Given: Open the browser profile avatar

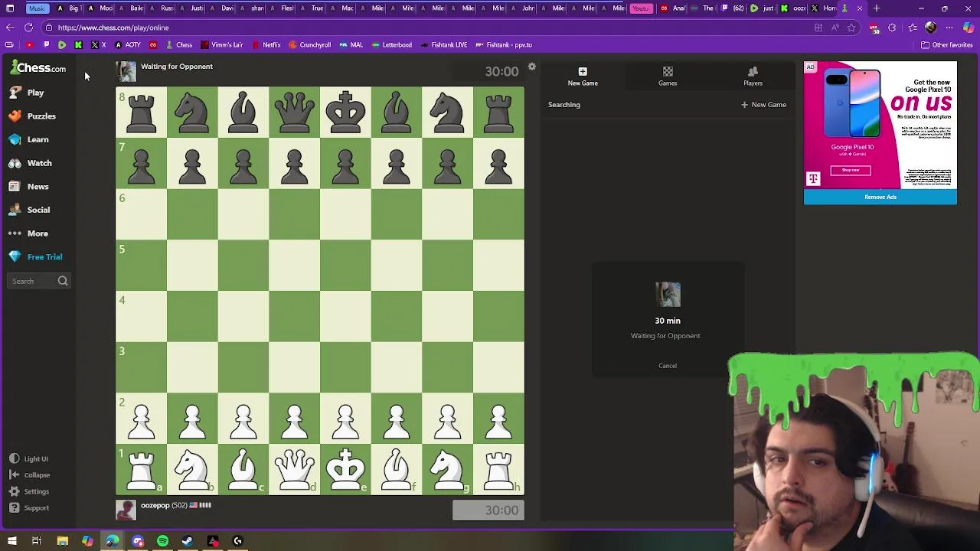Looking at the screenshot, I should [930, 28].
